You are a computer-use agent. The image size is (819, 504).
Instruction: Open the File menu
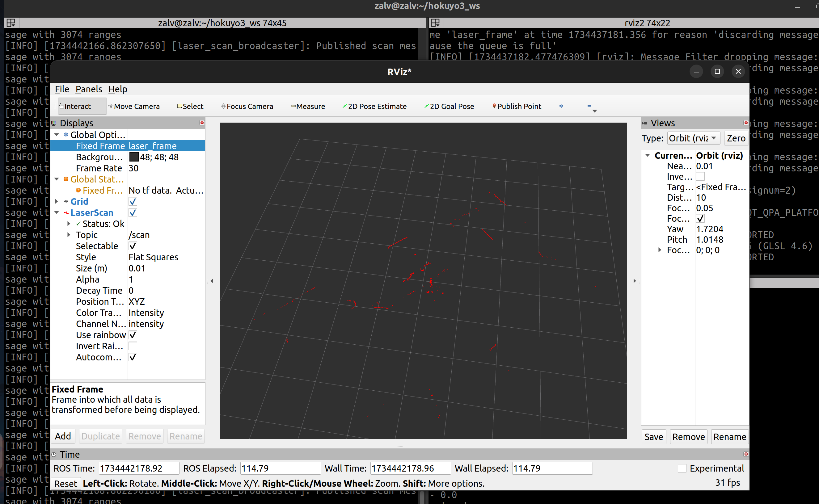pos(62,89)
